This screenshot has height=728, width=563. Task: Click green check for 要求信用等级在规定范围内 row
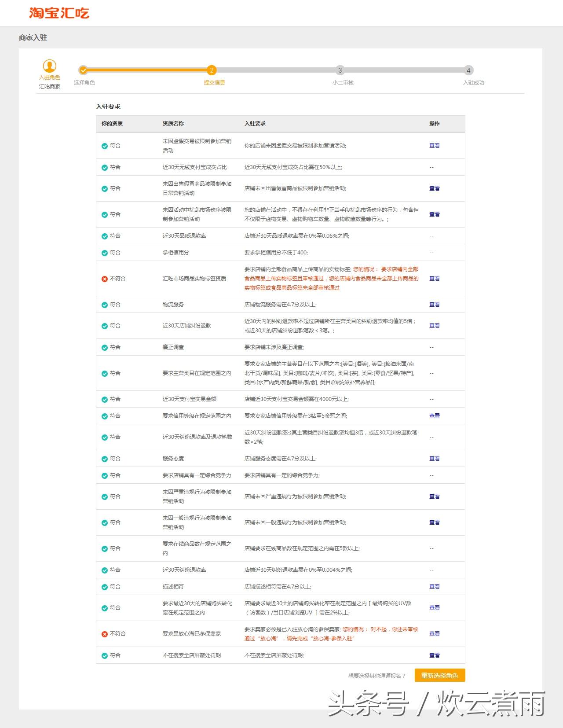click(105, 416)
